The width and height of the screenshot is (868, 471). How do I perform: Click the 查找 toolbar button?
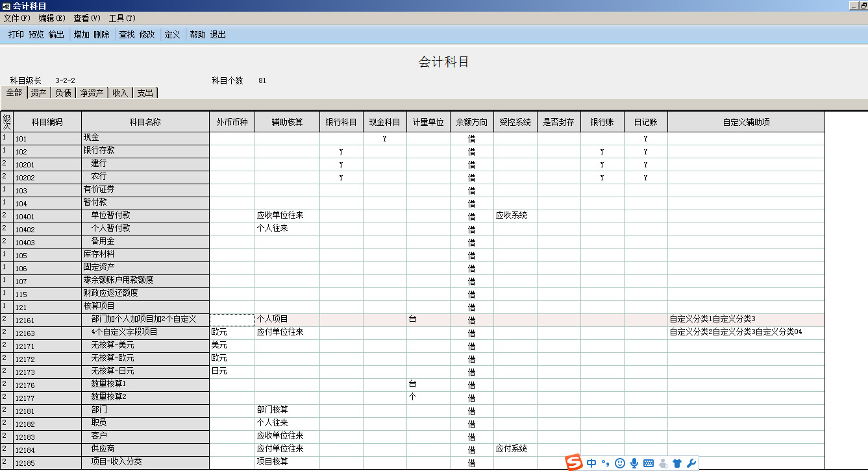127,34
